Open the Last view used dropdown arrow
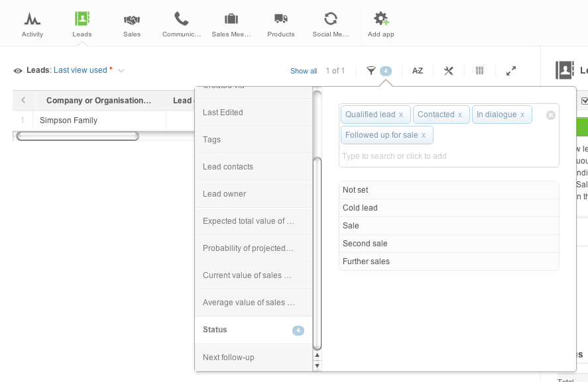This screenshot has width=588, height=382. point(121,70)
